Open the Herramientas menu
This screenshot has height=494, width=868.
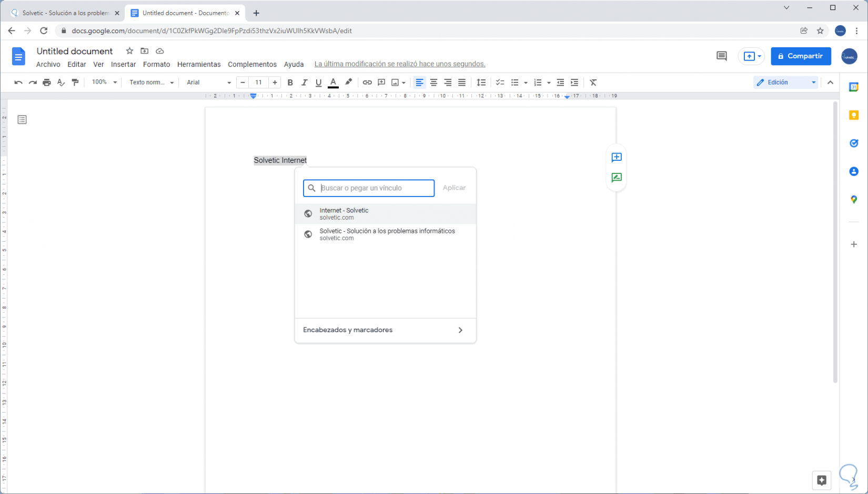tap(199, 64)
